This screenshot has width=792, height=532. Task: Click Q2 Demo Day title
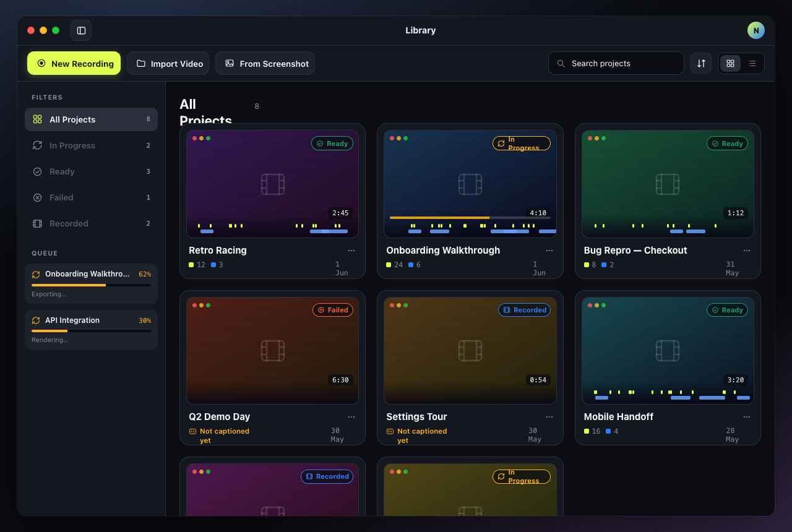(220, 417)
